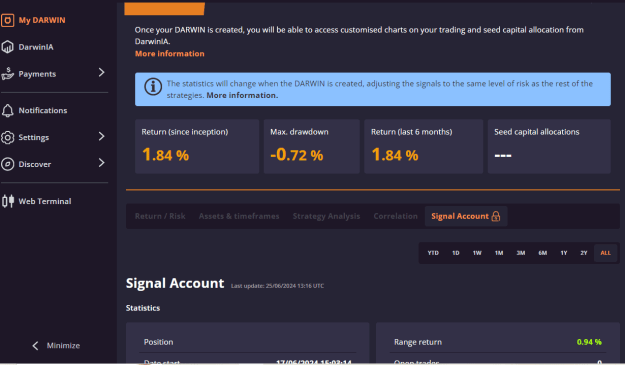
Task: Click the DarwinIA sidebar icon
Action: pos(7,47)
